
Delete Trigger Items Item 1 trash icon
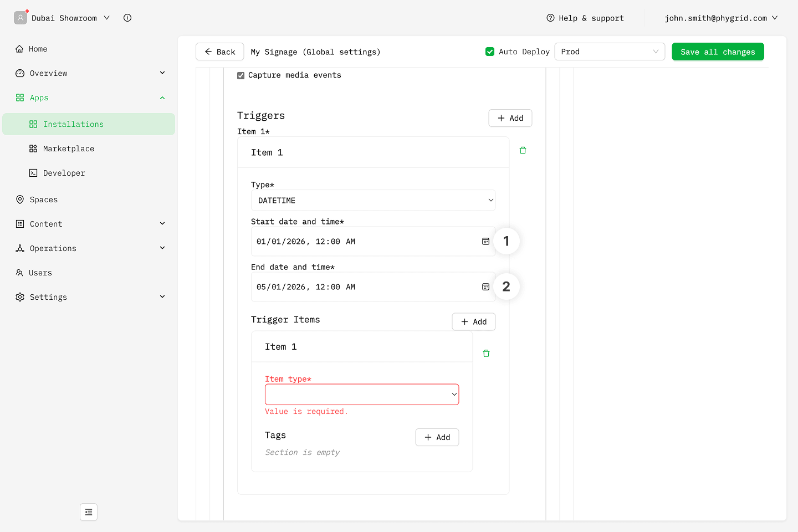pyautogui.click(x=486, y=353)
